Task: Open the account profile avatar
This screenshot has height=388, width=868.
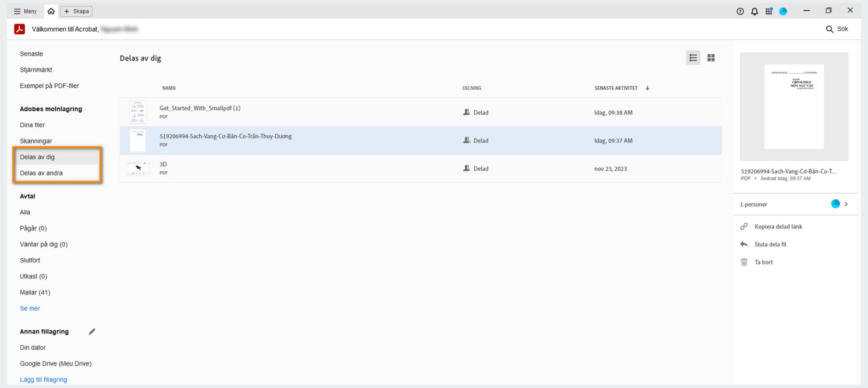Action: pyautogui.click(x=783, y=11)
